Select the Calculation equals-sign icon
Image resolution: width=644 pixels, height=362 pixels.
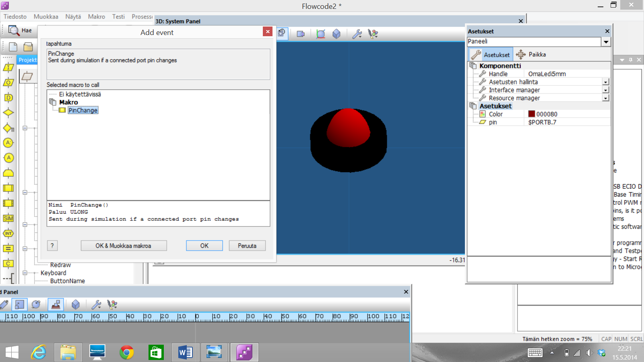coord(8,249)
